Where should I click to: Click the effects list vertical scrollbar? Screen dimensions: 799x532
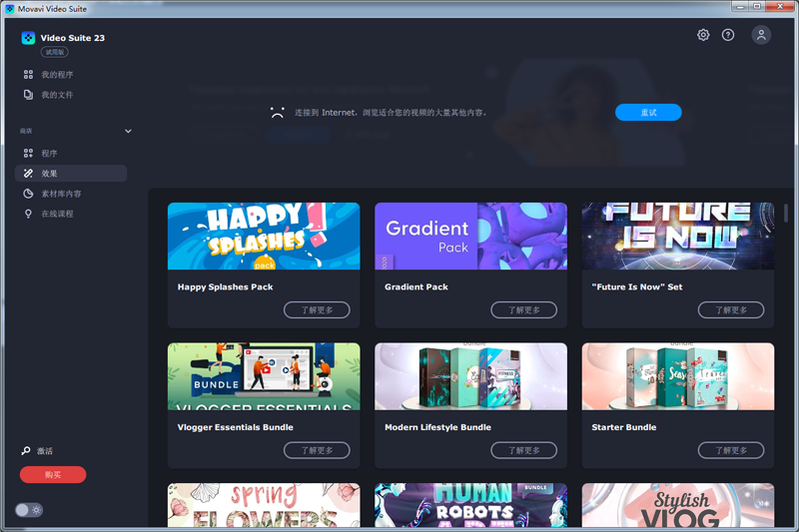[x=786, y=213]
